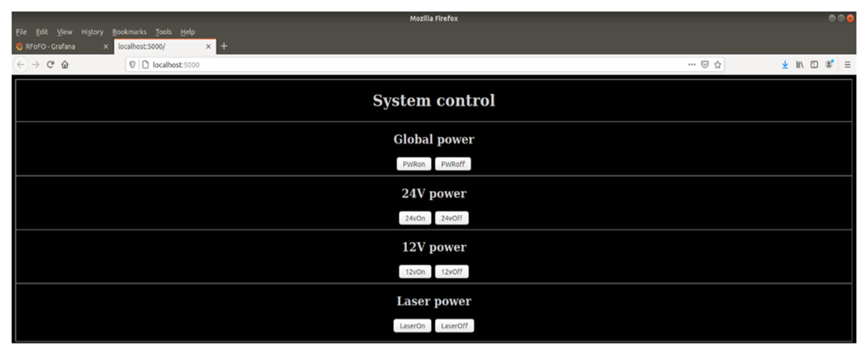Open the Downloads arrow icon
The height and width of the screenshot is (357, 868).
(x=785, y=64)
